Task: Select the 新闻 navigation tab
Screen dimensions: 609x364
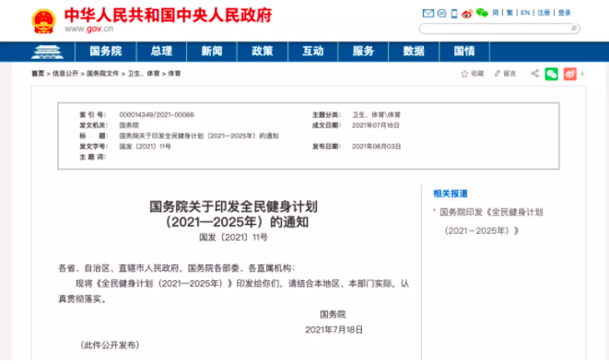Action: click(x=212, y=52)
